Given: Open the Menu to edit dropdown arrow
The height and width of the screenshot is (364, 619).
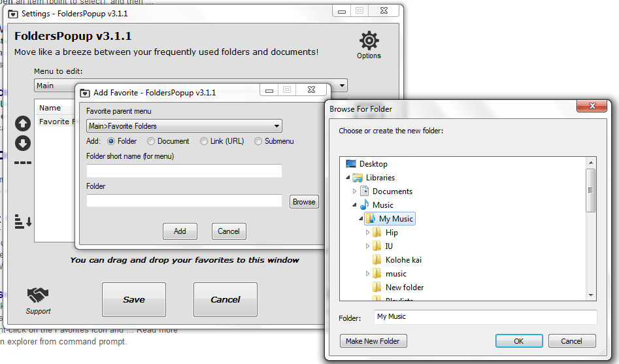Looking at the screenshot, I should 342,85.
